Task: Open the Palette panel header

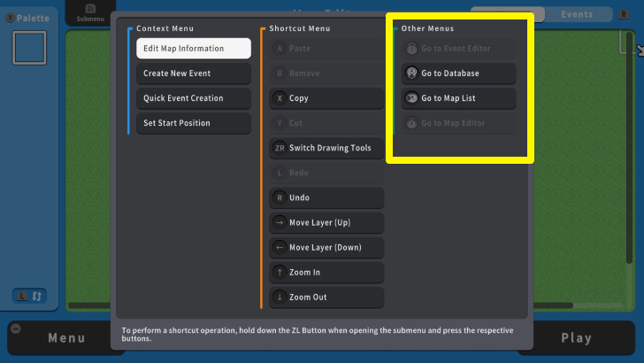Action: [x=27, y=18]
